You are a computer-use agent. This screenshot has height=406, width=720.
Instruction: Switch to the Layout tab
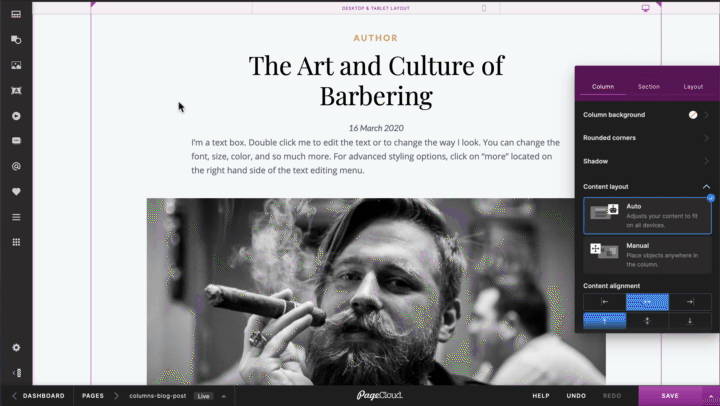[x=693, y=86]
